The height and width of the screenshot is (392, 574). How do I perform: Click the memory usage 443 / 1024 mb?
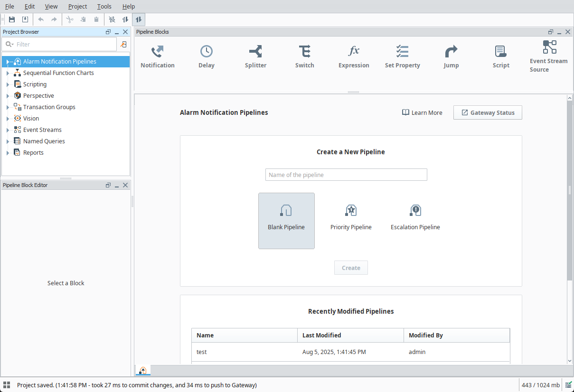tap(540, 385)
